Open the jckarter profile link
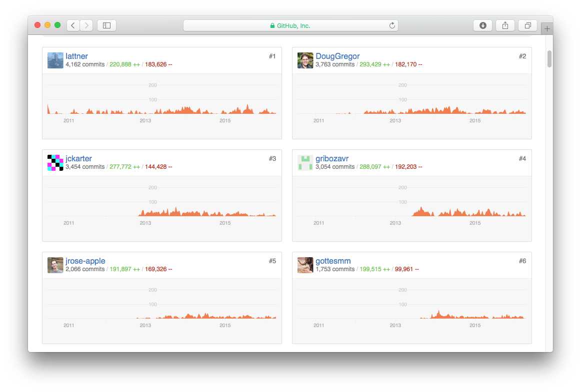Image resolution: width=581 pixels, height=392 pixels. tap(78, 158)
